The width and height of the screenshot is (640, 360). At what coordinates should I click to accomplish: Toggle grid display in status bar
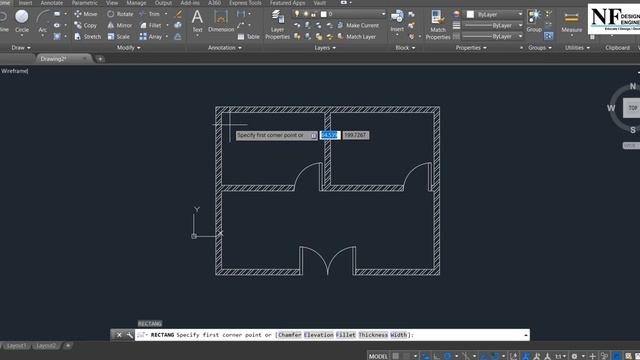396,356
